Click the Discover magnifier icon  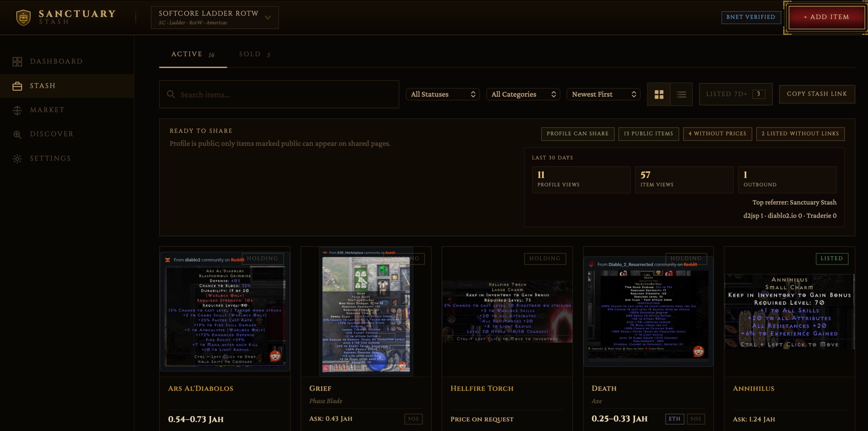[x=17, y=134]
